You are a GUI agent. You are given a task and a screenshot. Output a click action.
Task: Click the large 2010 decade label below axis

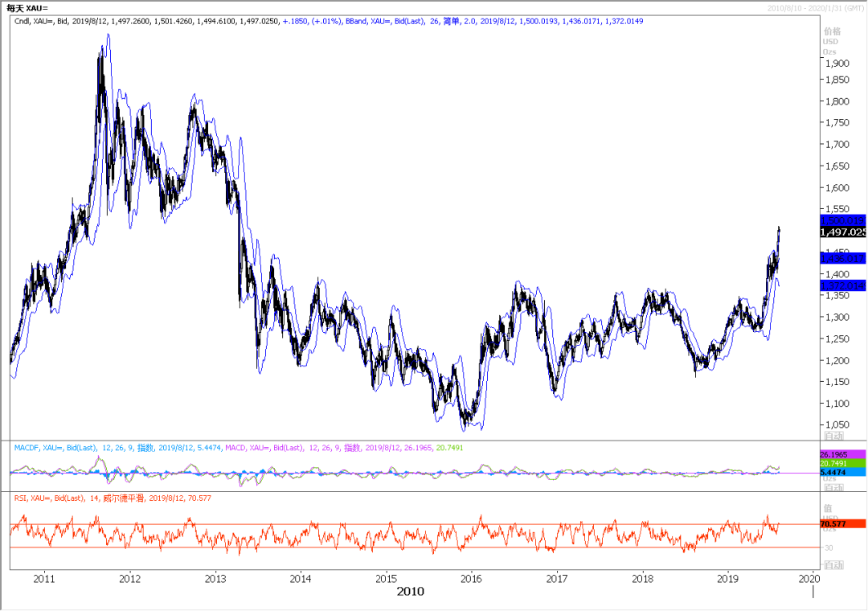point(410,593)
